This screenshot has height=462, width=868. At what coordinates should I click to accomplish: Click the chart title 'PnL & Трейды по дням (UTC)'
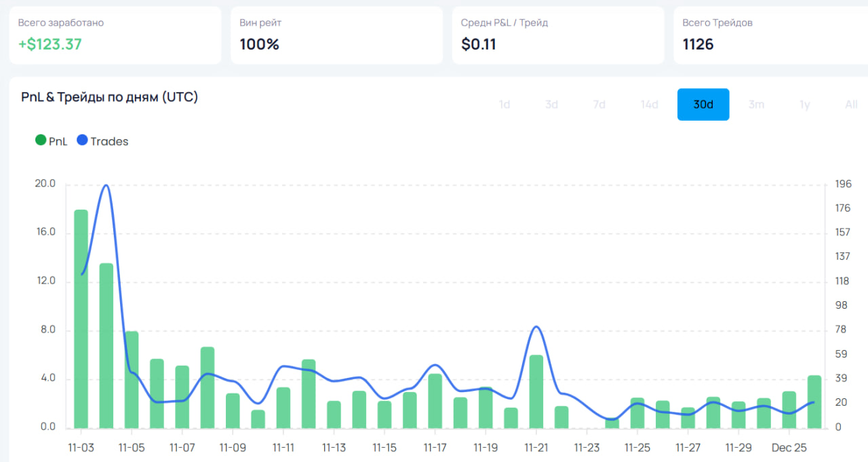click(x=110, y=97)
